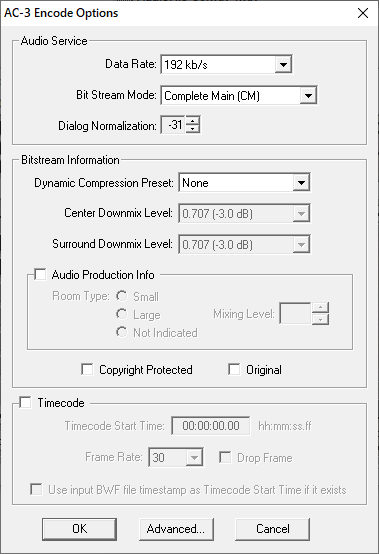This screenshot has height=554, width=379.
Task: Click the OK button
Action: pos(79,529)
